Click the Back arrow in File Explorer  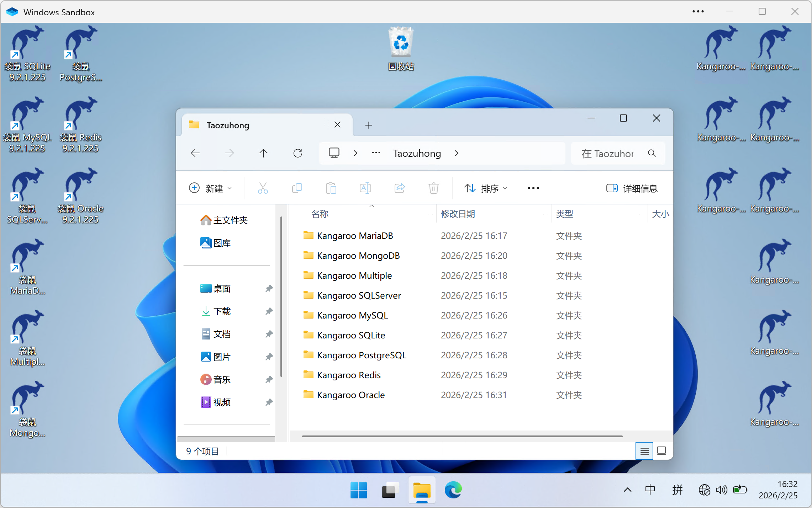click(195, 153)
